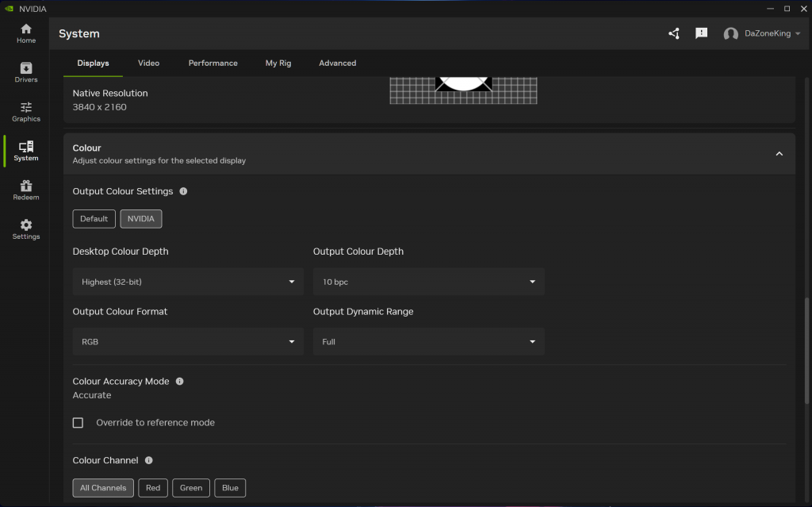Switch to the Video tab
This screenshot has width=812, height=507.
pyautogui.click(x=148, y=63)
